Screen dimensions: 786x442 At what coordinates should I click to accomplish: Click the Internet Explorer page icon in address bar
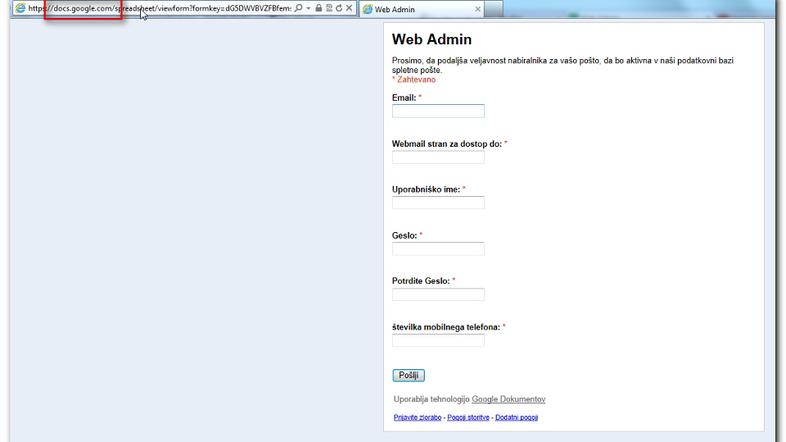point(20,8)
